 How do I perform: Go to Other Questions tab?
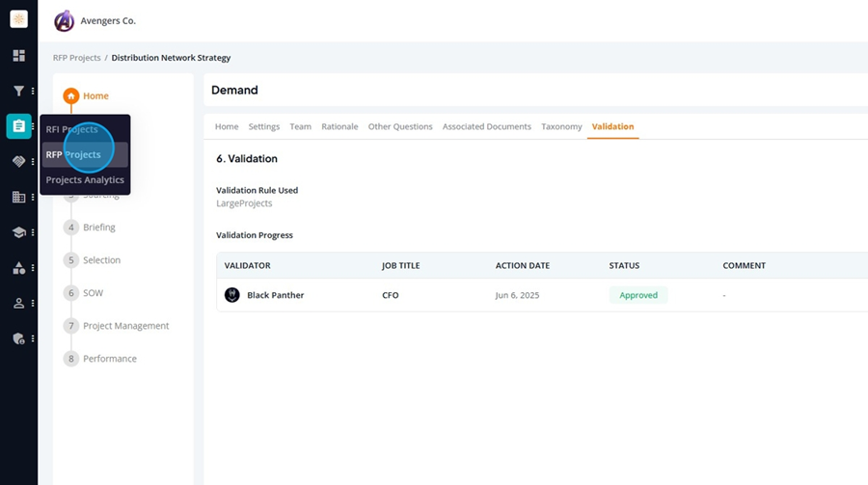click(x=400, y=126)
